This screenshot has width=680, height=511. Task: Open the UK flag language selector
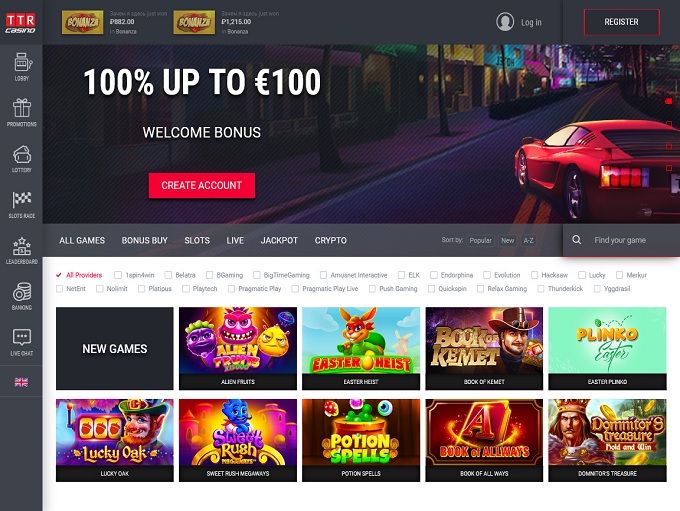tap(21, 382)
